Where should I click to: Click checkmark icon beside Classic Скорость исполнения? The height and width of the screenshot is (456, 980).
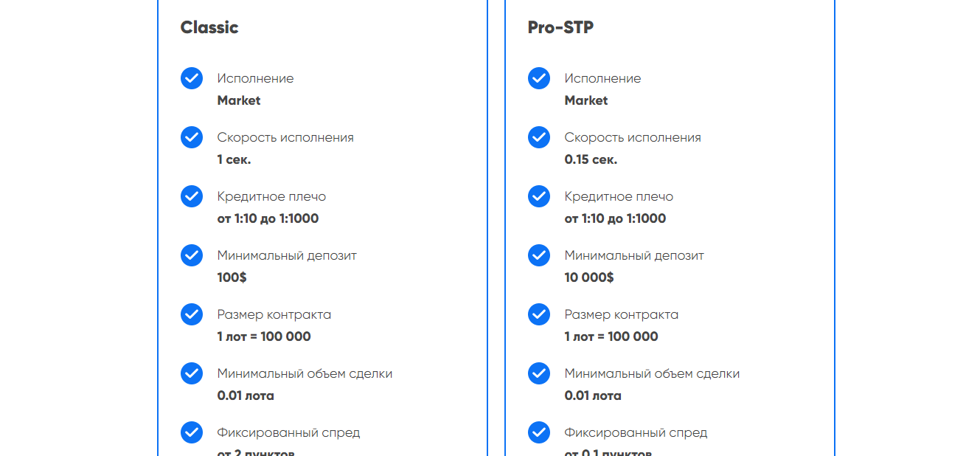point(192,137)
